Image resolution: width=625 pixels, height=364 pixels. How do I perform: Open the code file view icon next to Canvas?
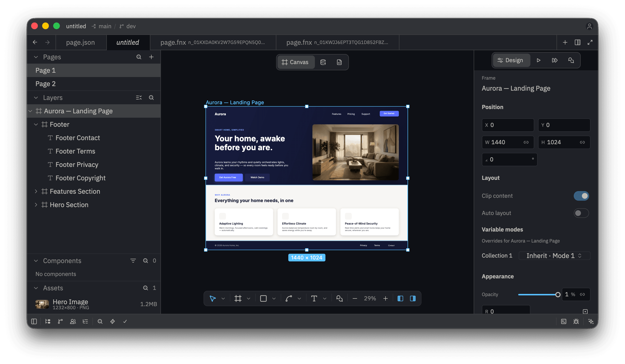tap(339, 62)
